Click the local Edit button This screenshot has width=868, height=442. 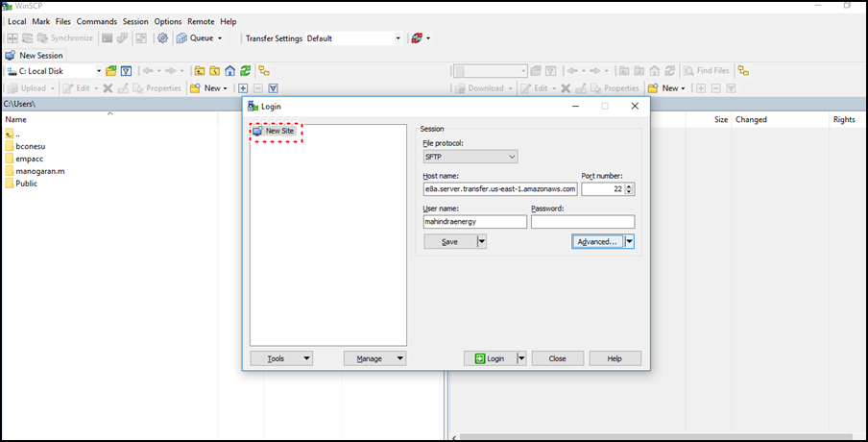pos(77,88)
